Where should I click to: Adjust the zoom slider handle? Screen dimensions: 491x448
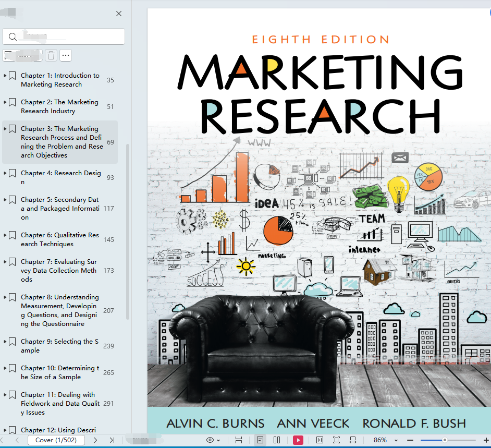[x=445, y=440]
